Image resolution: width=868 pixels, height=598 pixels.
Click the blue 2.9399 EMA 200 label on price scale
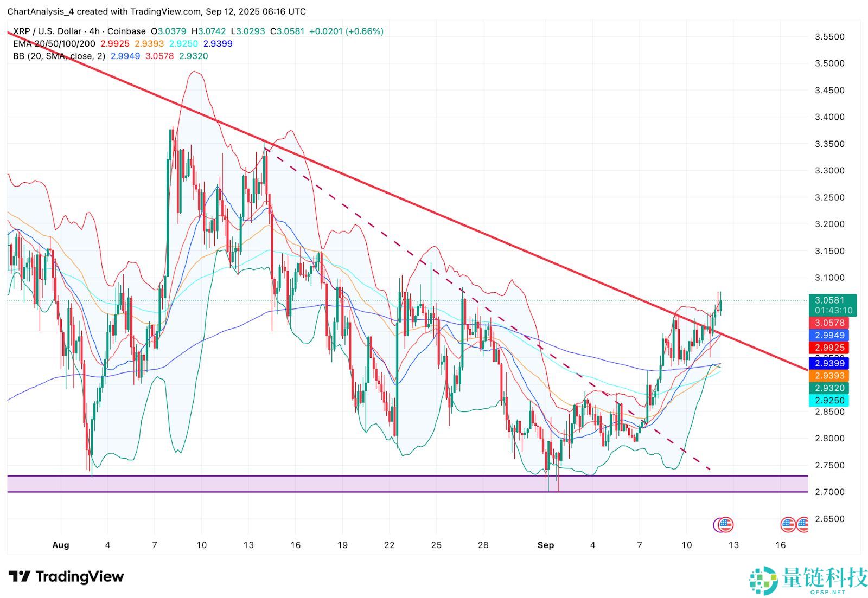831,364
